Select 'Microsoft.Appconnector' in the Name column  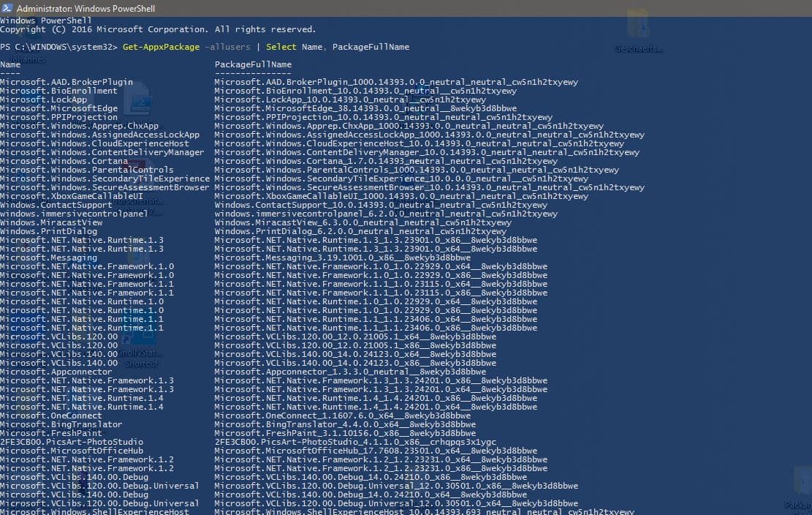click(56, 372)
